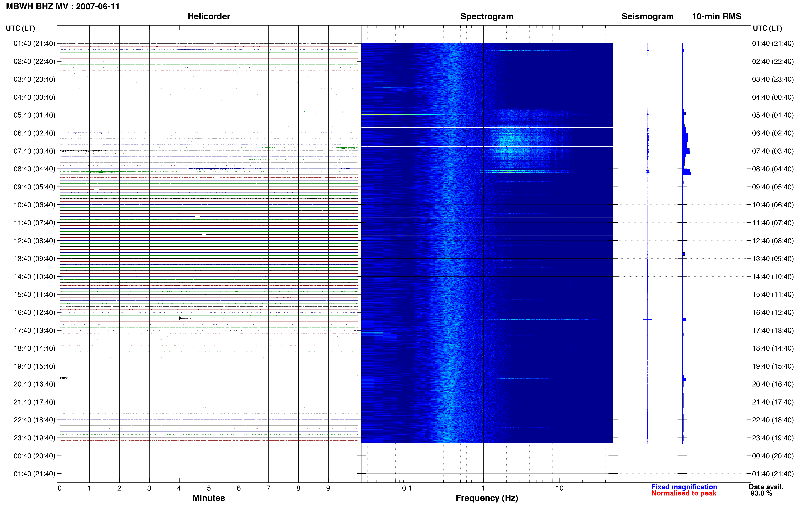
Task: Click the 1 tick label on the frequency axis
Action: [483, 488]
